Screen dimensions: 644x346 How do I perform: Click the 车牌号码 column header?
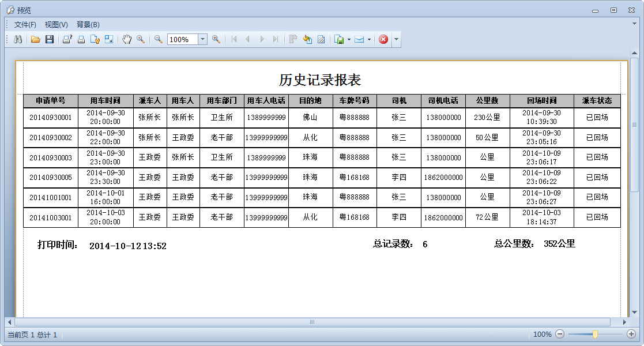(355, 101)
